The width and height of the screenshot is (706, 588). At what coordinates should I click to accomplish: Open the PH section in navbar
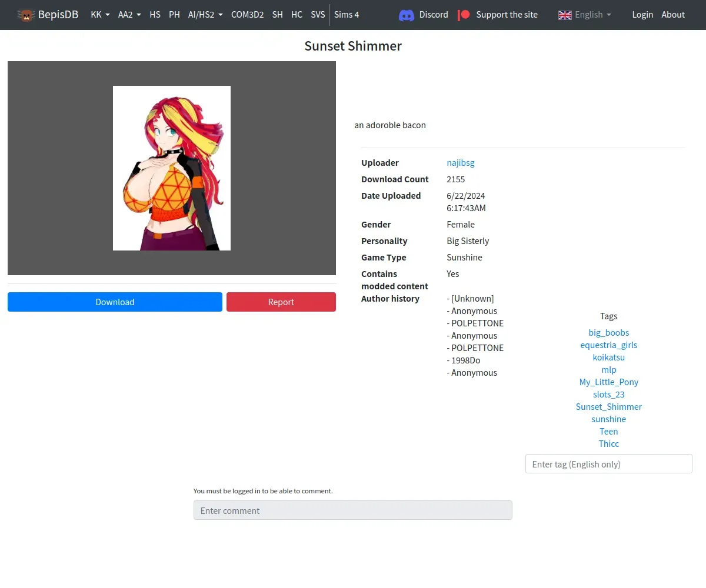coord(174,15)
